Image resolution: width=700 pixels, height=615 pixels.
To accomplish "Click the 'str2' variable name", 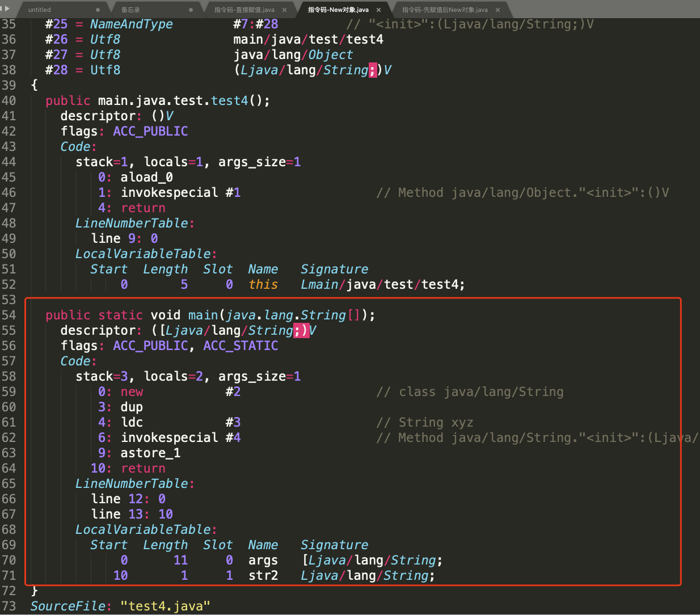I will click(x=263, y=575).
